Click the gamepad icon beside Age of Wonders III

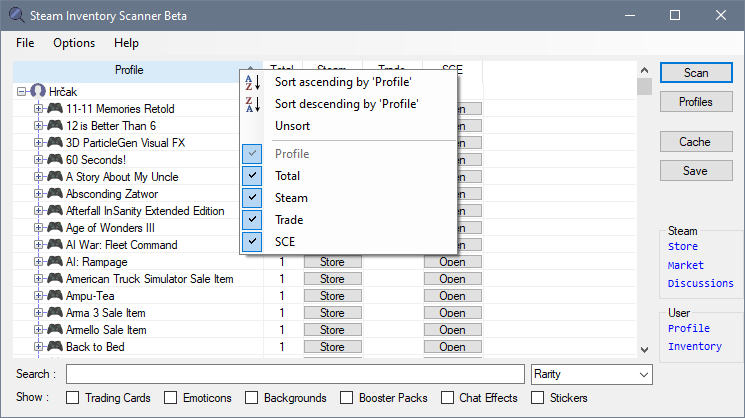coord(55,228)
